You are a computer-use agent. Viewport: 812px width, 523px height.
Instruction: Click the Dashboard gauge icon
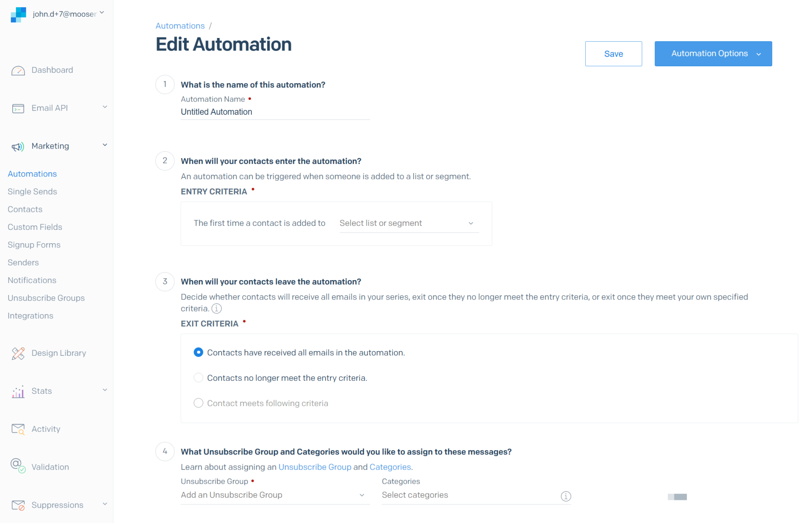click(x=18, y=71)
